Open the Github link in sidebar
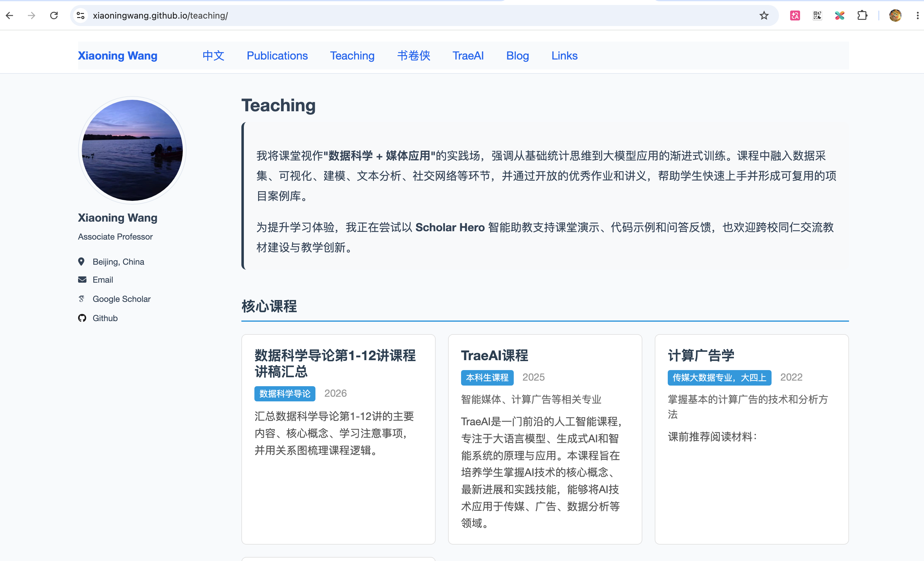 point(105,318)
